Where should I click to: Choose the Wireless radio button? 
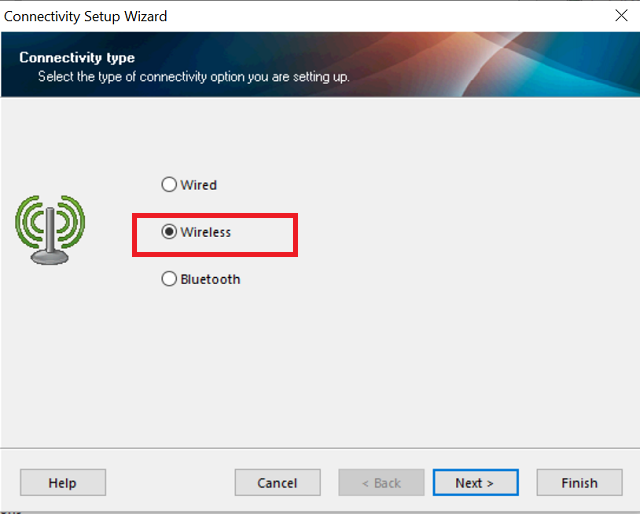coord(169,232)
